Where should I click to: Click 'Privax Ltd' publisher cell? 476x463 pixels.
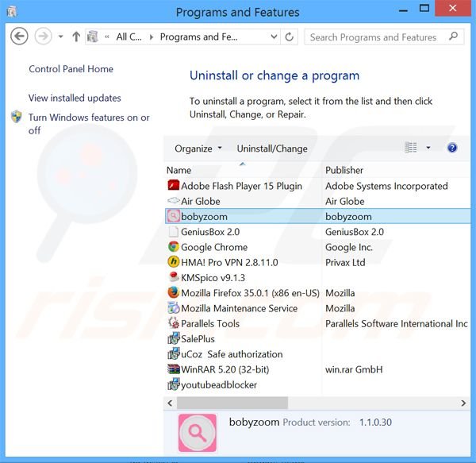pyautogui.click(x=345, y=263)
